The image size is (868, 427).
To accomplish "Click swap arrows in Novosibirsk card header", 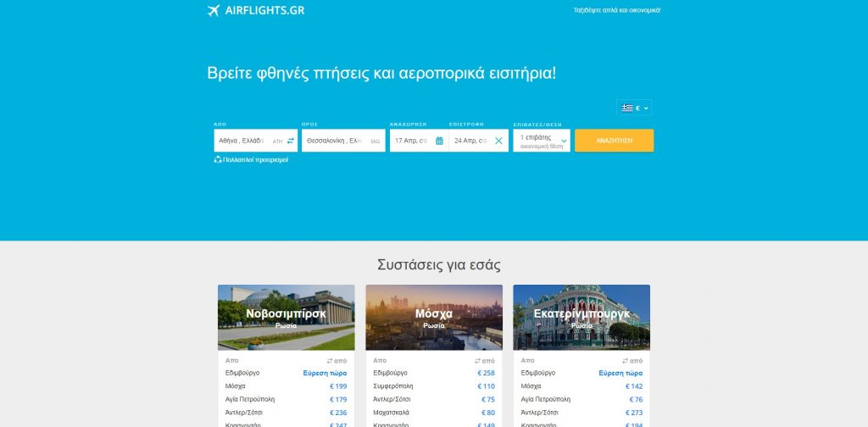I will click(330, 361).
